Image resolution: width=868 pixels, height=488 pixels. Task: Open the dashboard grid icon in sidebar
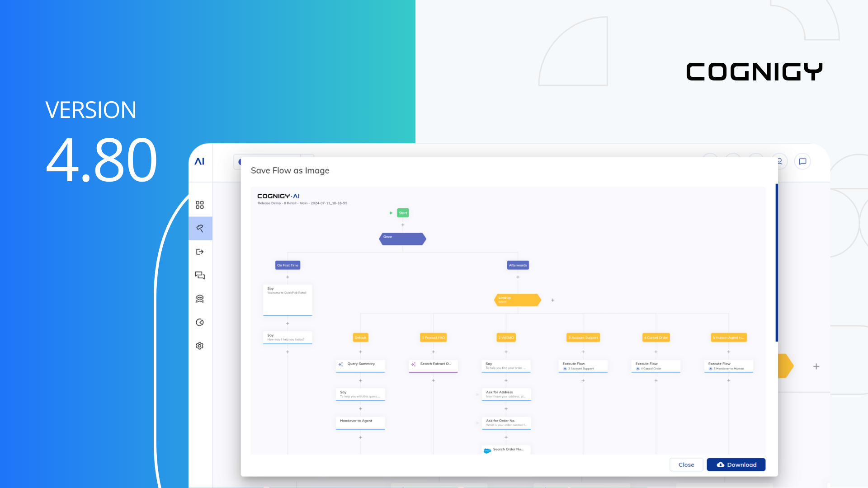click(200, 205)
